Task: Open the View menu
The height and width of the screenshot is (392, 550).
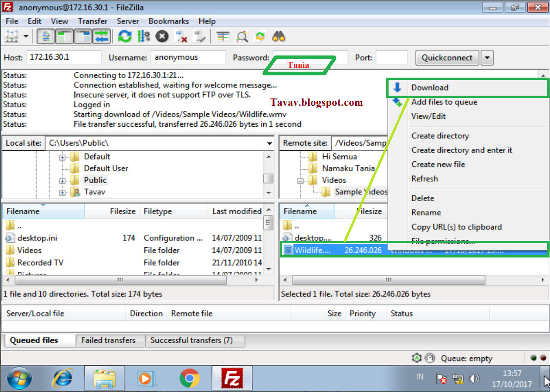Action: coord(59,21)
